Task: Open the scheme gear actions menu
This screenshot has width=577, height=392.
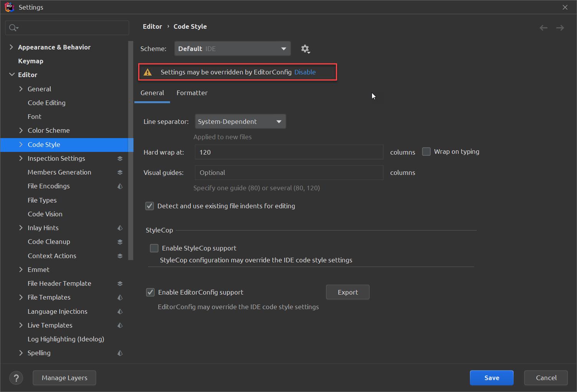Action: click(x=305, y=49)
